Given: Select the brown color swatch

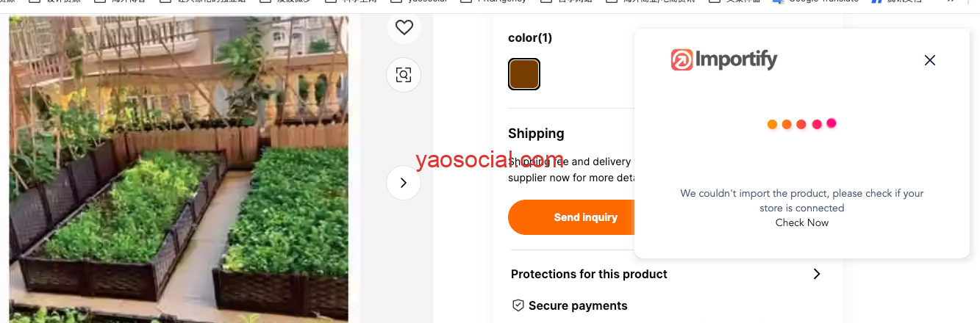Looking at the screenshot, I should 524,74.
